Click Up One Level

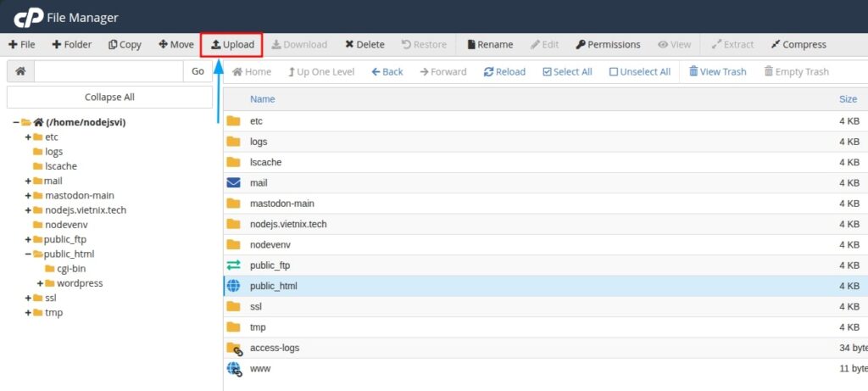tap(321, 72)
